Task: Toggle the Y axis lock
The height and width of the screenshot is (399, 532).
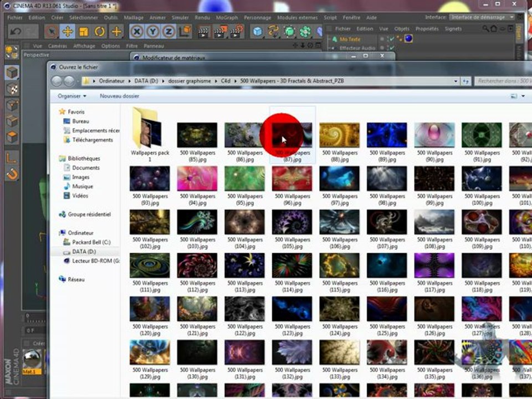Action: click(153, 32)
